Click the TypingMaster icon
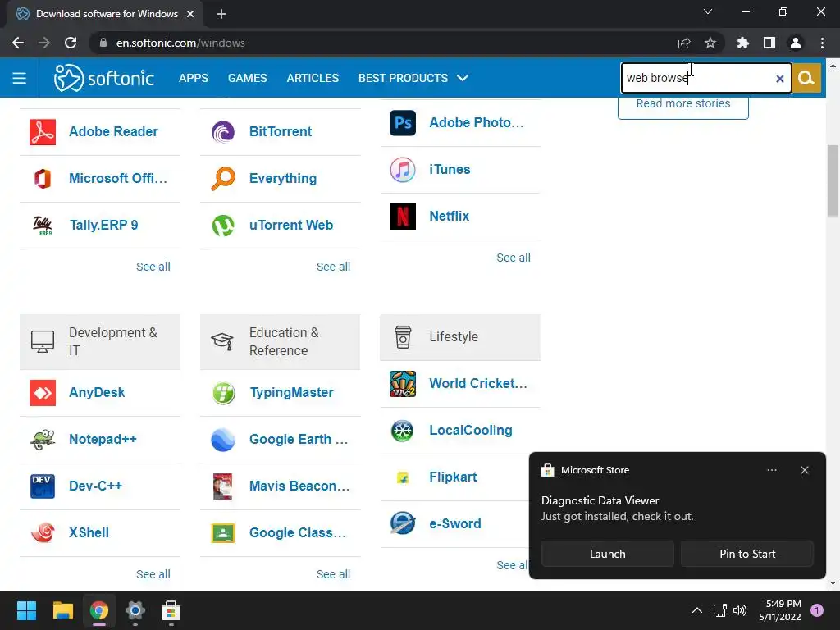The width and height of the screenshot is (840, 630). pos(223,393)
